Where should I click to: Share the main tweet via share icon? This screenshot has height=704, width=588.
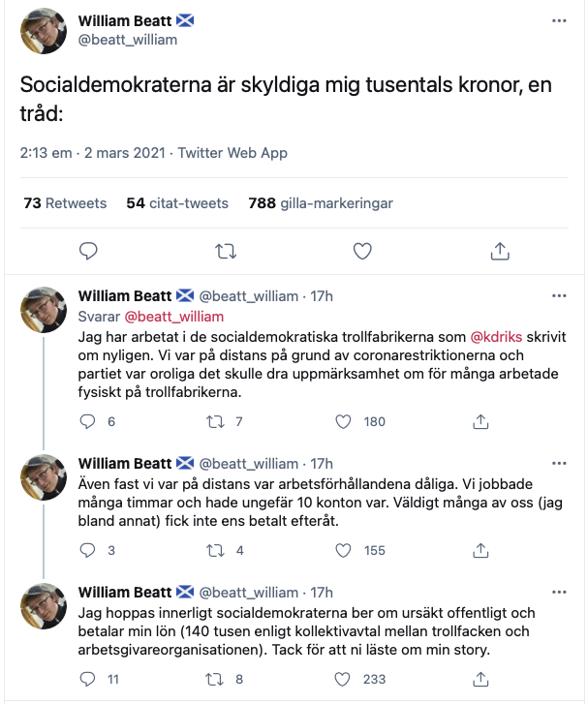tap(500, 251)
